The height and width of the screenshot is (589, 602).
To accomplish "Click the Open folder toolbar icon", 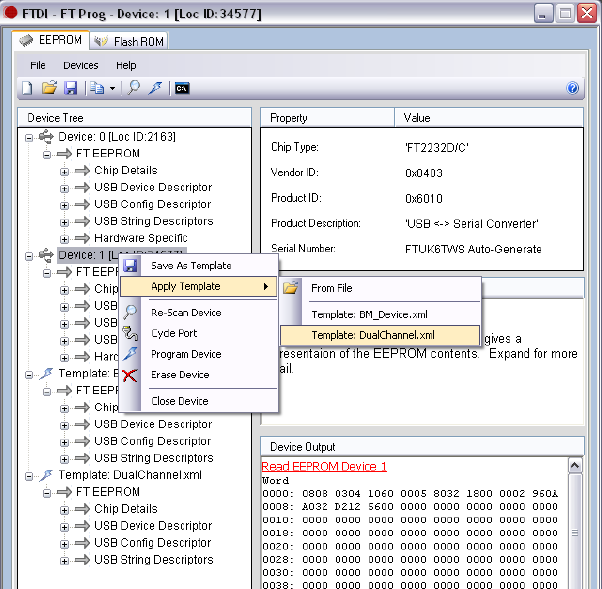I will pos(49,88).
